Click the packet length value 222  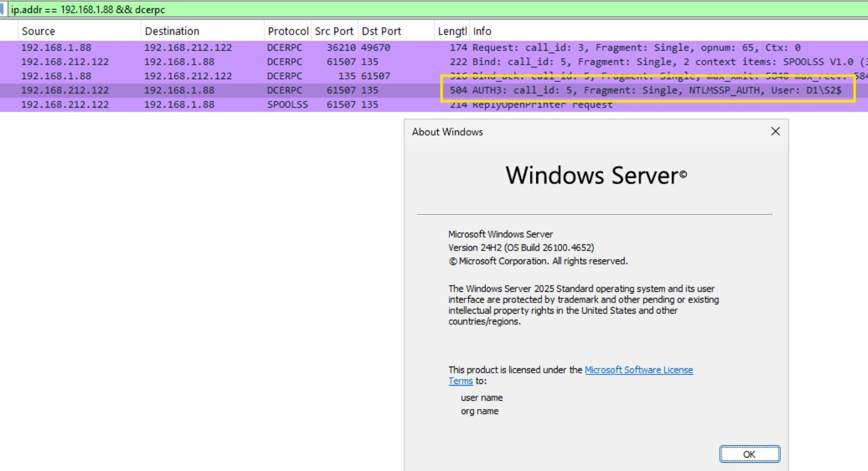click(458, 62)
